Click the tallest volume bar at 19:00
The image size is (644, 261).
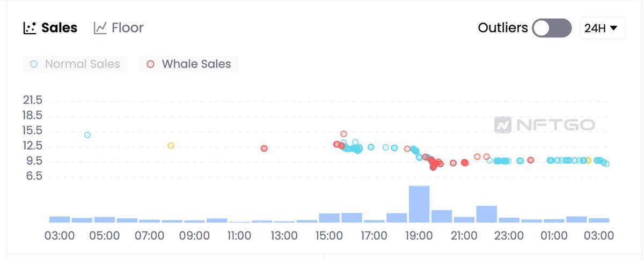(x=419, y=204)
